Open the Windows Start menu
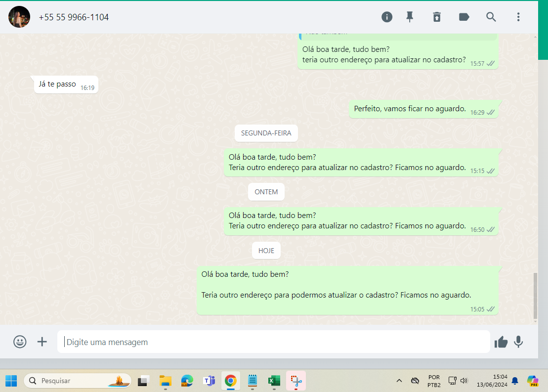This screenshot has width=548, height=392. click(11, 381)
